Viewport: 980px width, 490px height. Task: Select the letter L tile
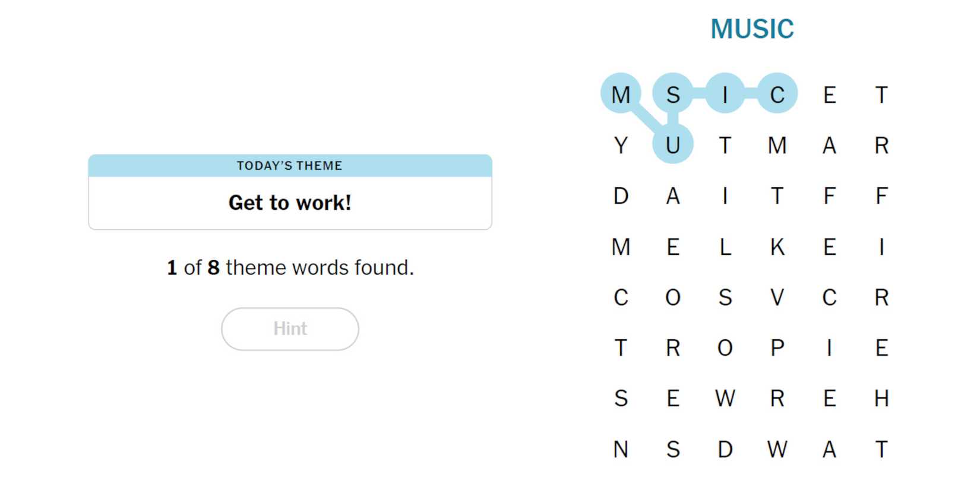pos(725,246)
